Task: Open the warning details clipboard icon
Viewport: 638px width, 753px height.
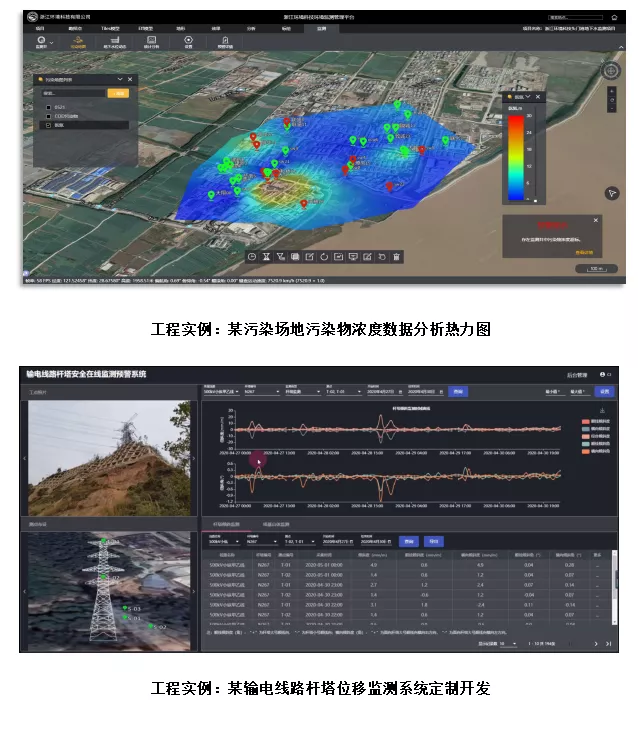Action: (225, 42)
